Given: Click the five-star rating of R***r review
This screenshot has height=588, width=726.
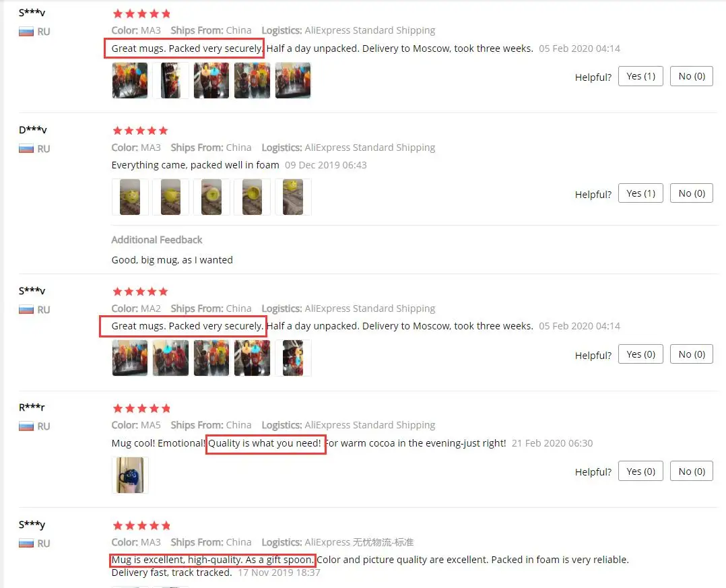Looking at the screenshot, I should [x=141, y=408].
